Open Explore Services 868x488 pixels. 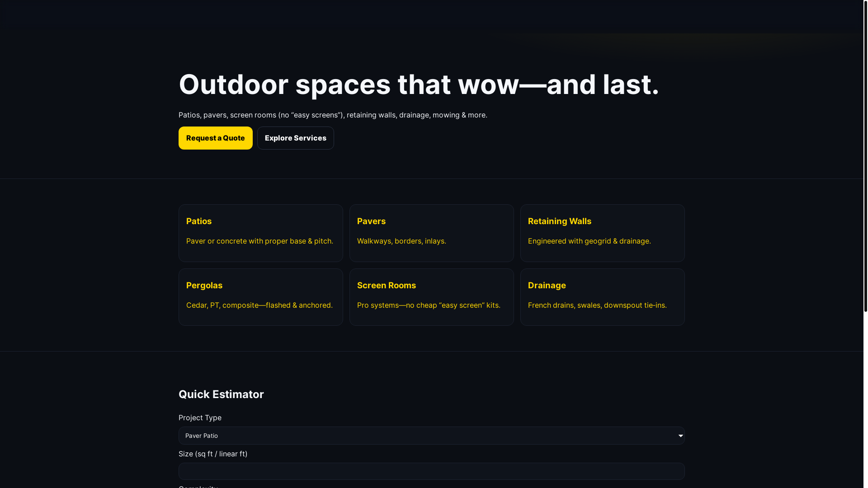(x=295, y=138)
